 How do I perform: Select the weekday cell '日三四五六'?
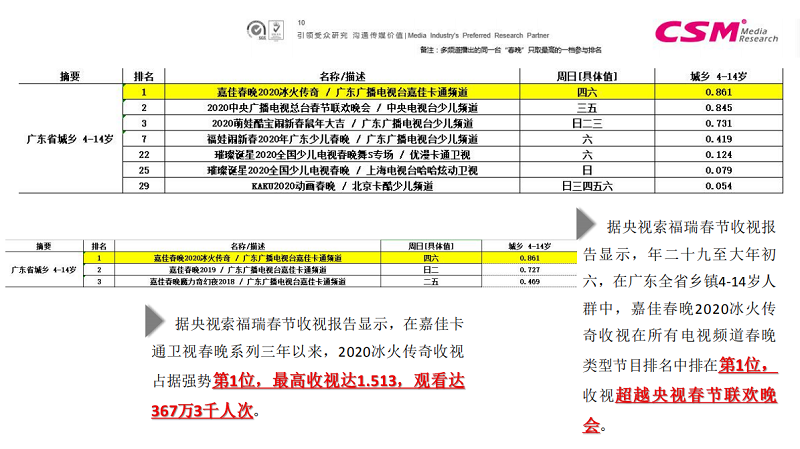click(587, 186)
